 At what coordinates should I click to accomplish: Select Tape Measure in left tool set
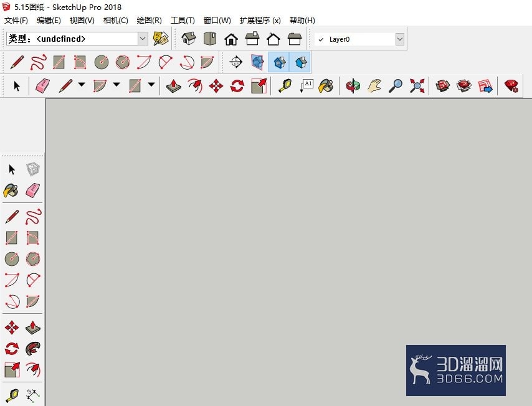(x=12, y=395)
